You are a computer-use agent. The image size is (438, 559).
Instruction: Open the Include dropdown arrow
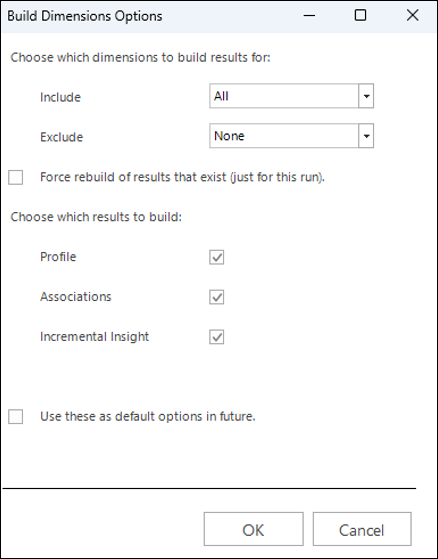(366, 96)
